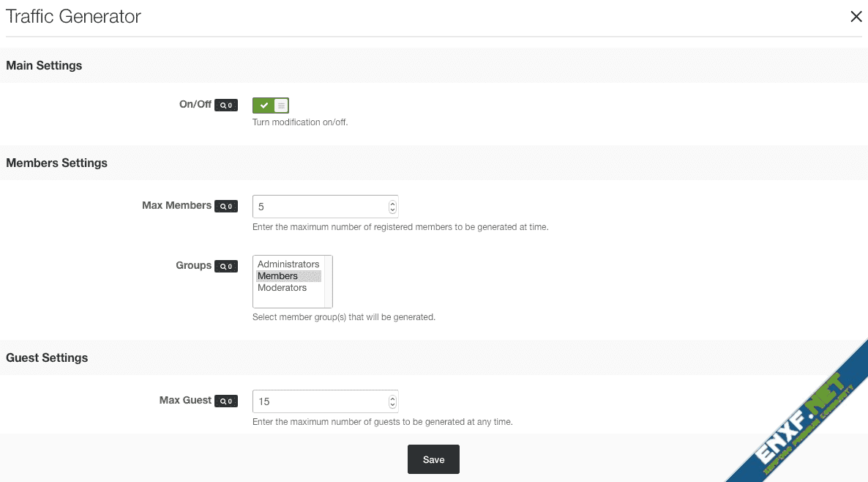Click the Main Settings section header

tap(44, 66)
